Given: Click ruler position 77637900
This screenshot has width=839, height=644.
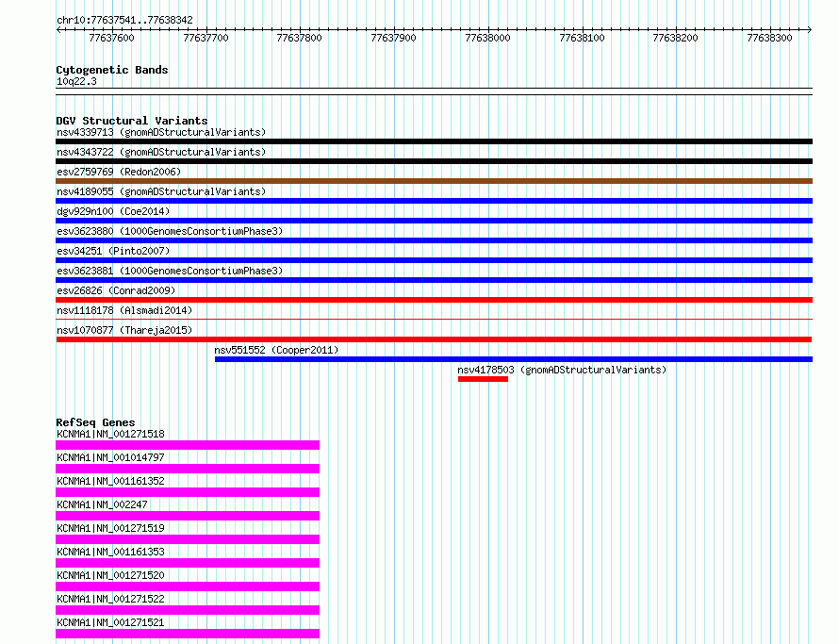Looking at the screenshot, I should pyautogui.click(x=393, y=38).
